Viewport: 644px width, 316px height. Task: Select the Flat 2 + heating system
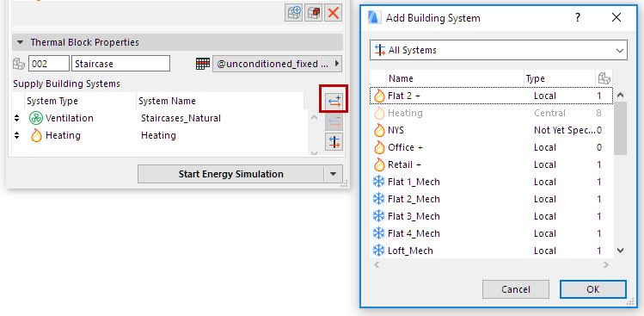(x=491, y=96)
